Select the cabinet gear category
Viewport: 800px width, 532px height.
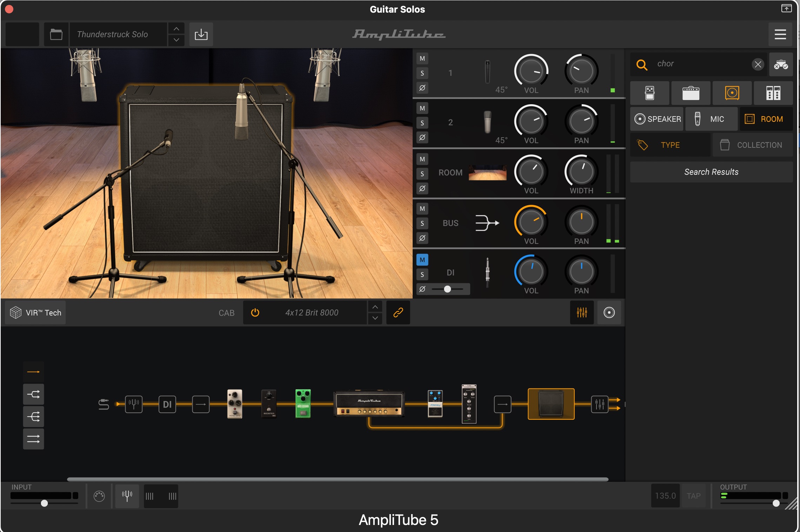(732, 93)
